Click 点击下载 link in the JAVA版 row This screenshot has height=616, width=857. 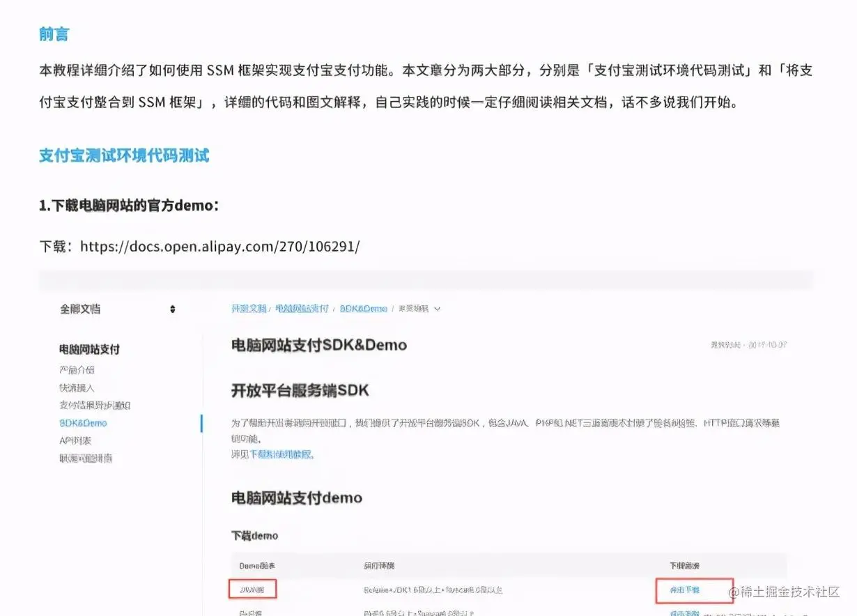click(684, 590)
